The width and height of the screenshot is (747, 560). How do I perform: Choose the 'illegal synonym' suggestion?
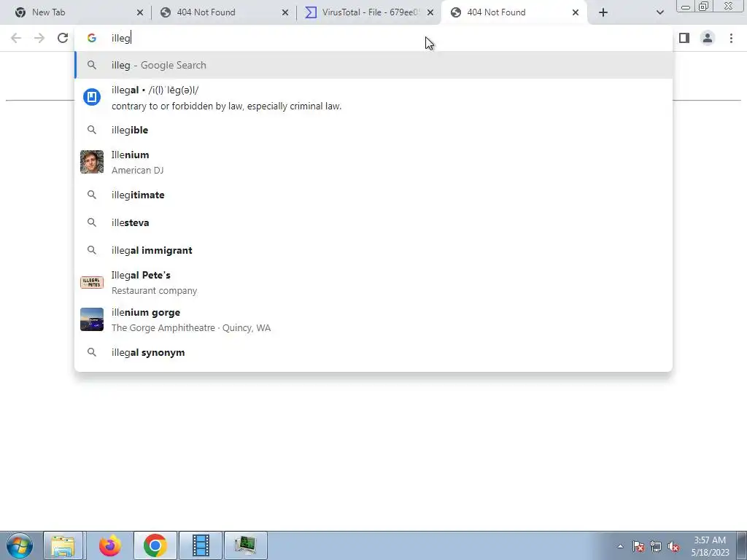tap(373, 352)
